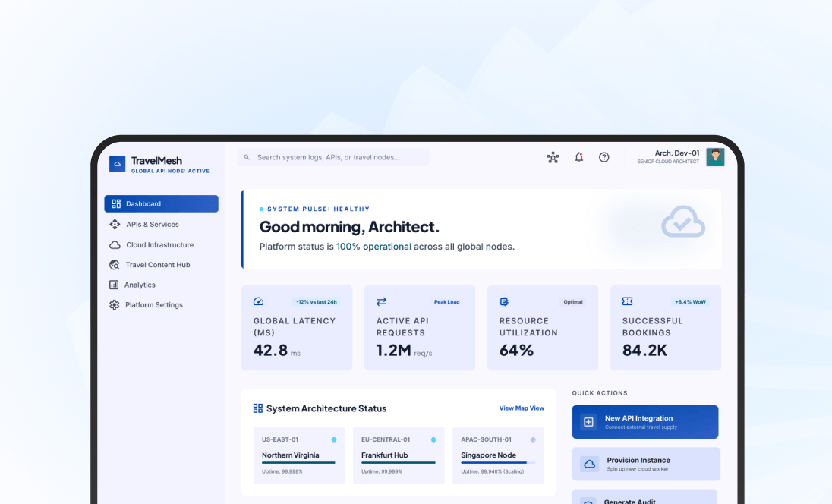
Task: Click the Provision Instance quick action
Action: [x=644, y=464]
